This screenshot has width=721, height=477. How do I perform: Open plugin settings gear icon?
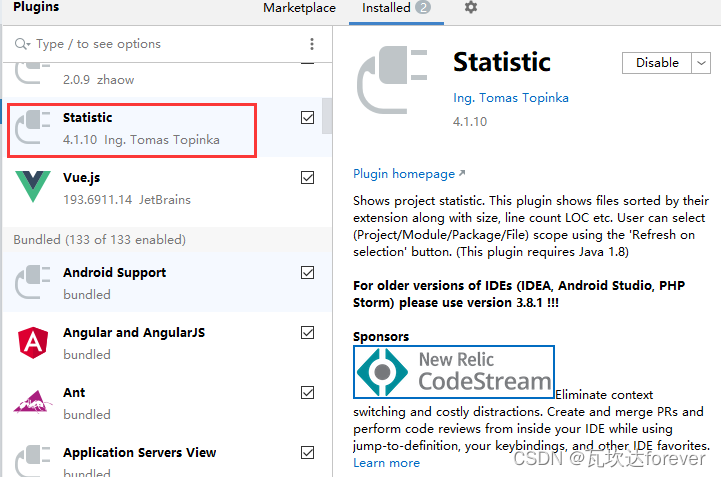click(470, 7)
